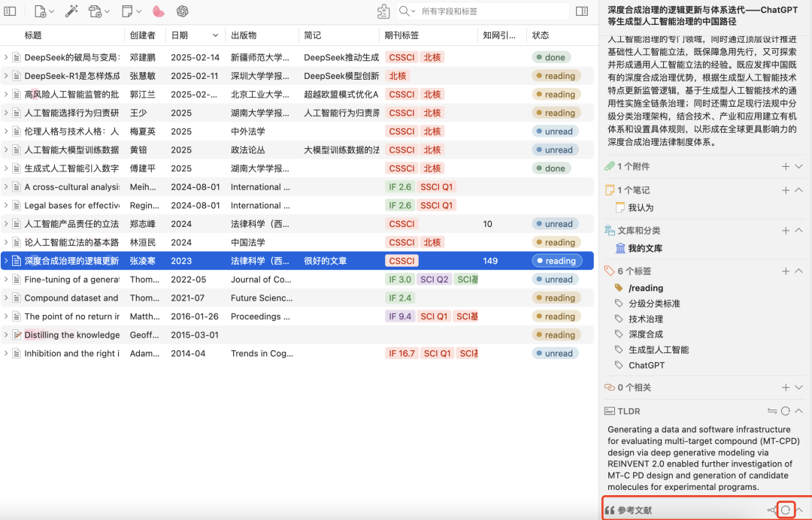Viewport: 812px width, 520px height.
Task: Toggle the right item pane
Action: pos(582,11)
